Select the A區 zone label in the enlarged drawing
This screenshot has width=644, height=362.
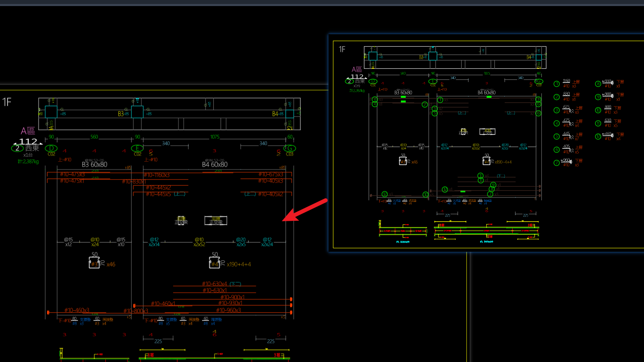pos(28,131)
